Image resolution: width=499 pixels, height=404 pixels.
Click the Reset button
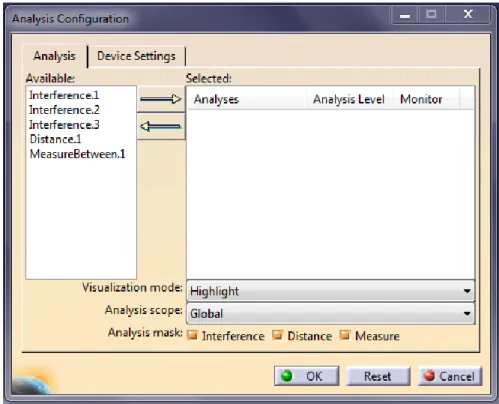tap(378, 376)
